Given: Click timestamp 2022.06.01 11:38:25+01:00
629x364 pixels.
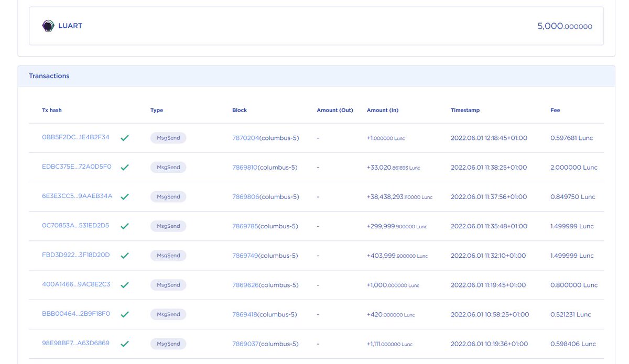Looking at the screenshot, I should click(489, 167).
